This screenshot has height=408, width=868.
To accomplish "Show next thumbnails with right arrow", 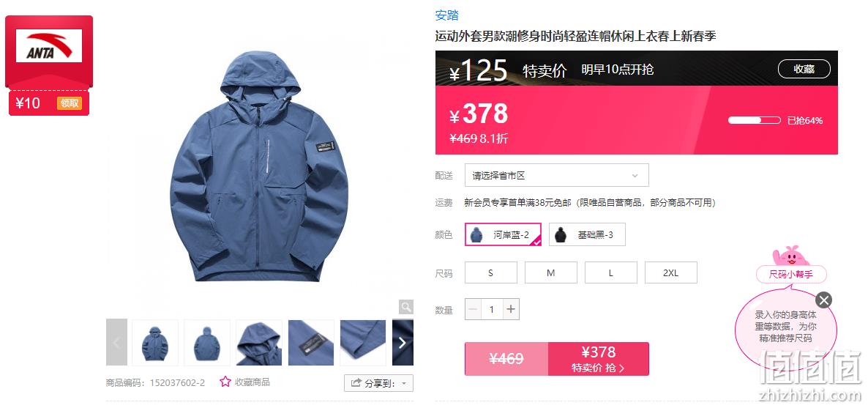I will 403,343.
